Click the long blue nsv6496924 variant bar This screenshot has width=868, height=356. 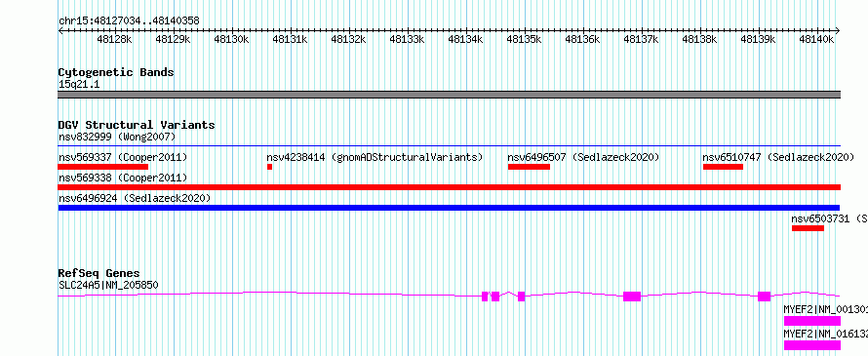pos(449,208)
